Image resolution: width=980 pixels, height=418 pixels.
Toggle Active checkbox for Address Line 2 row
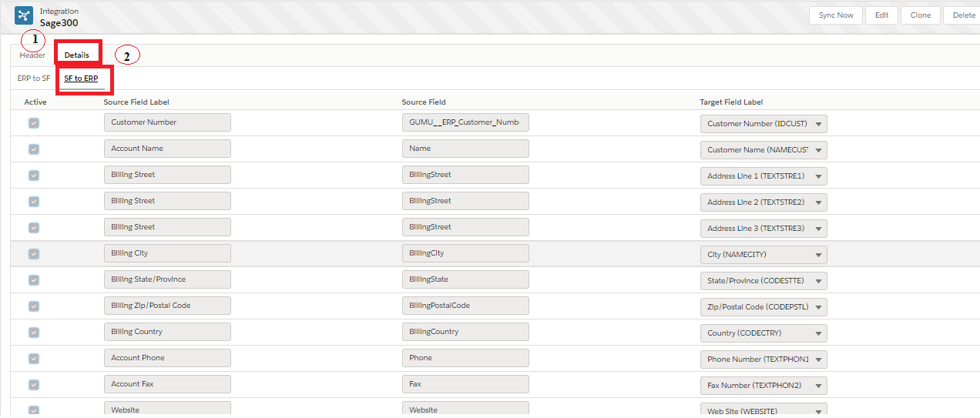(x=34, y=201)
